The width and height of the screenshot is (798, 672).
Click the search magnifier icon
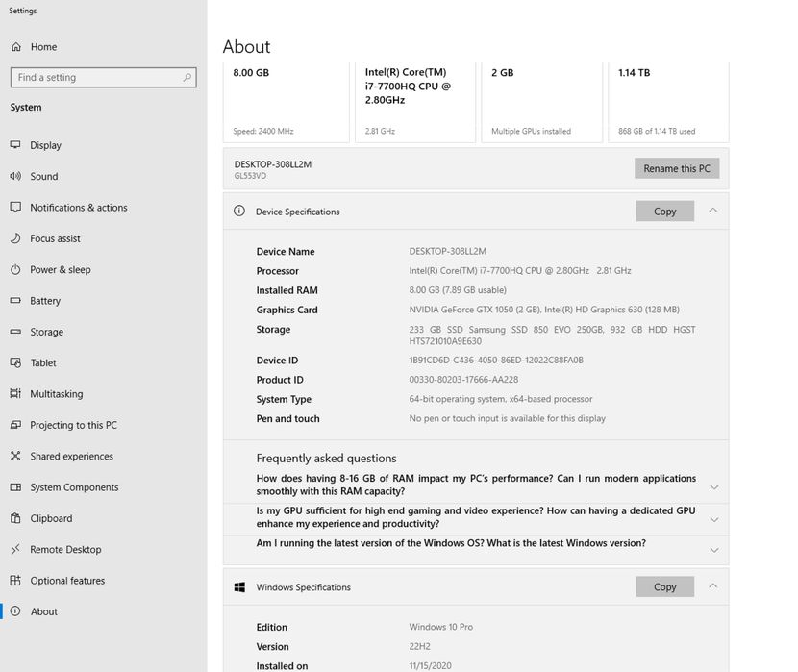pos(187,77)
